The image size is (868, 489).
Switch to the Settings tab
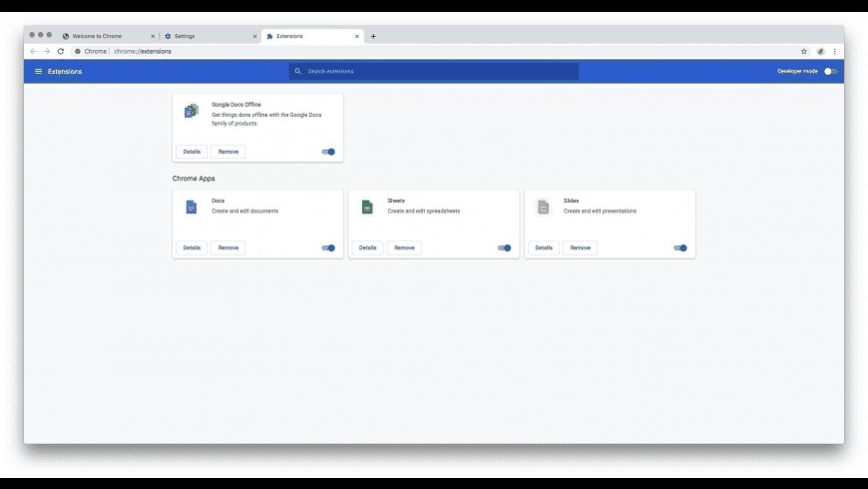tap(210, 37)
